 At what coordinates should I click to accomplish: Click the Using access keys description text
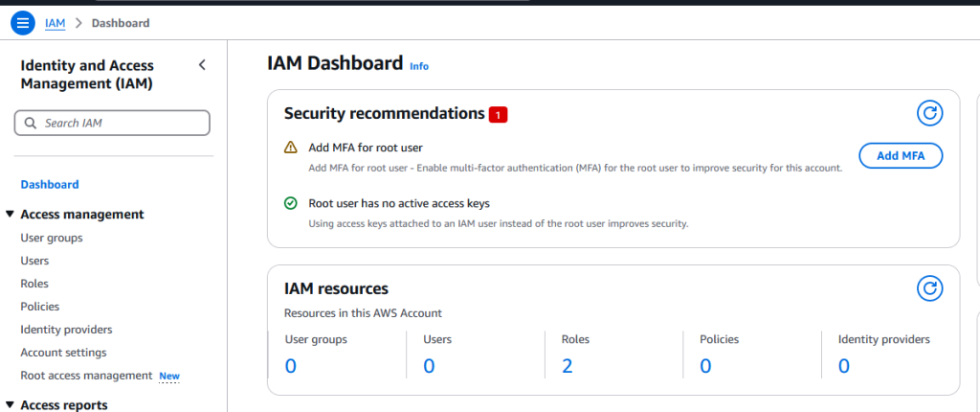[x=498, y=223]
